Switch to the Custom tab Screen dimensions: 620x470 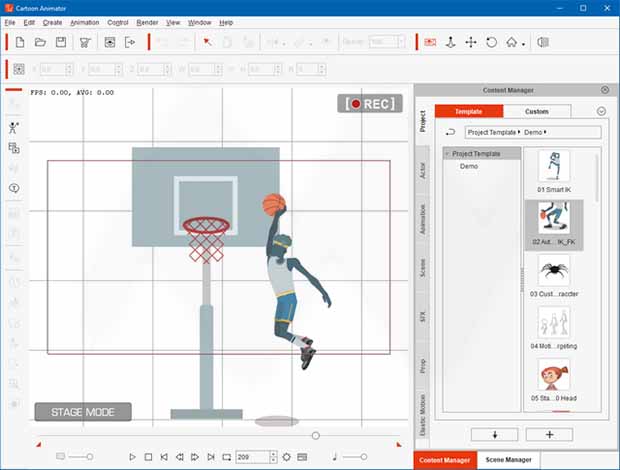[536, 111]
